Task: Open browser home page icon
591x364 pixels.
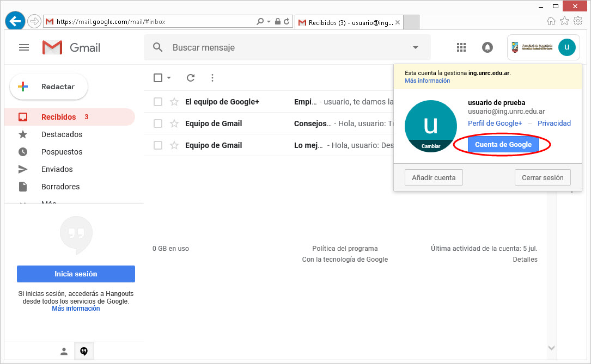Action: [551, 21]
